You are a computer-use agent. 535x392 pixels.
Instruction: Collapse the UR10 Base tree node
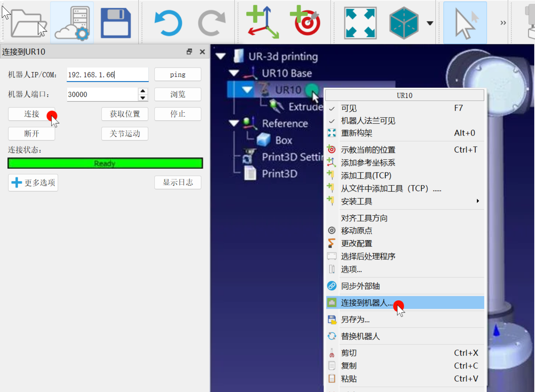(234, 73)
